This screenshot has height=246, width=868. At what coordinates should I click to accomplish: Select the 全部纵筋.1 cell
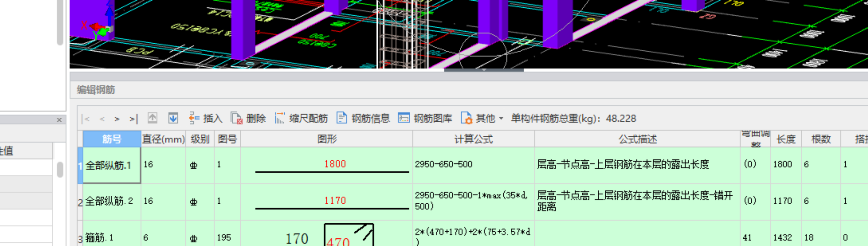click(112, 165)
